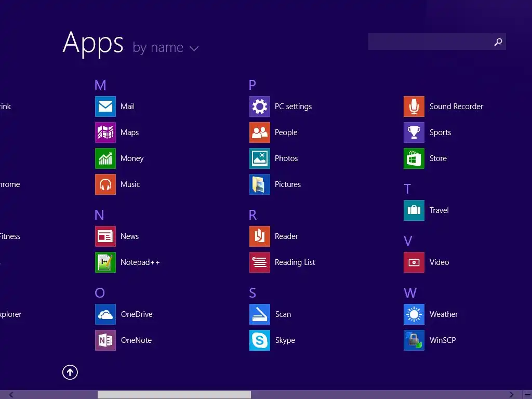This screenshot has width=532, height=399.
Task: Click the horizontal scrollbar thumb
Action: click(x=174, y=395)
